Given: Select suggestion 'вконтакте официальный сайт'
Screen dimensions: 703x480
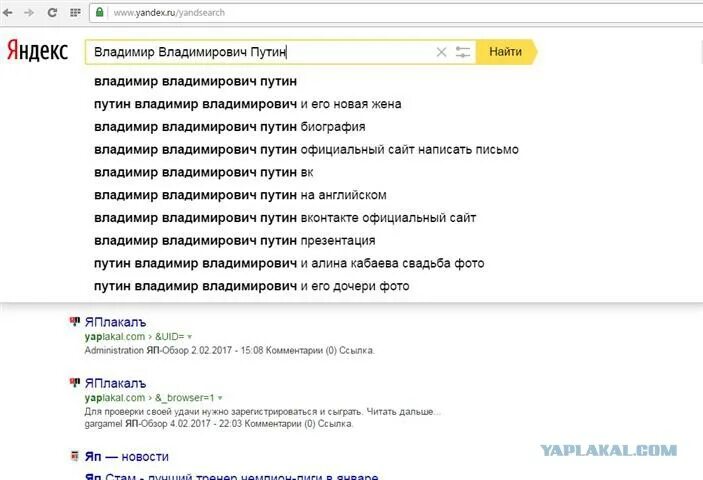Looking at the screenshot, I should tap(285, 218).
